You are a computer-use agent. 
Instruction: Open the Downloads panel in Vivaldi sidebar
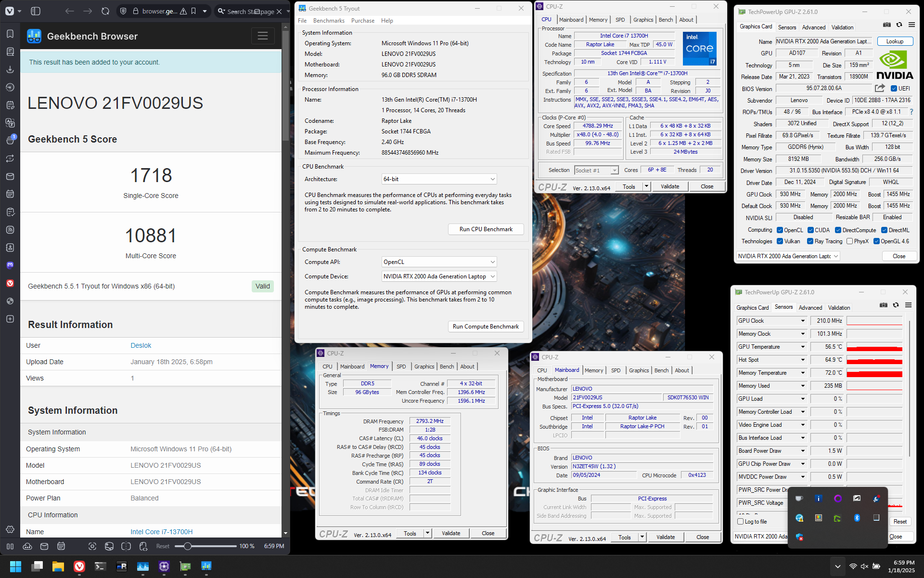(x=10, y=69)
